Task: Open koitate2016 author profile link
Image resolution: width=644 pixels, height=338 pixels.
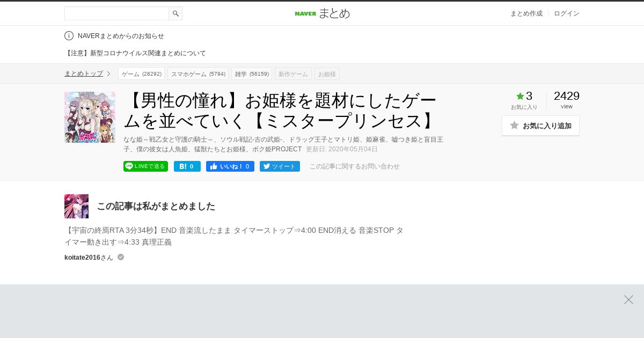Action: click(x=82, y=258)
